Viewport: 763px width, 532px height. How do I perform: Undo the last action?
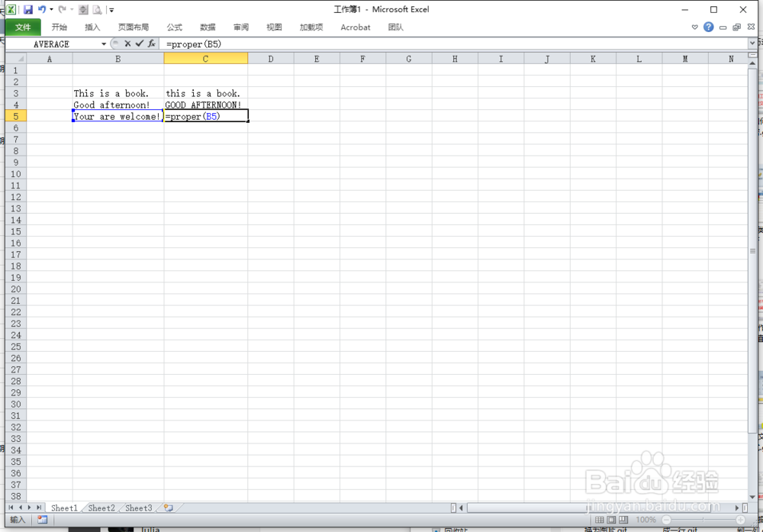pyautogui.click(x=42, y=9)
